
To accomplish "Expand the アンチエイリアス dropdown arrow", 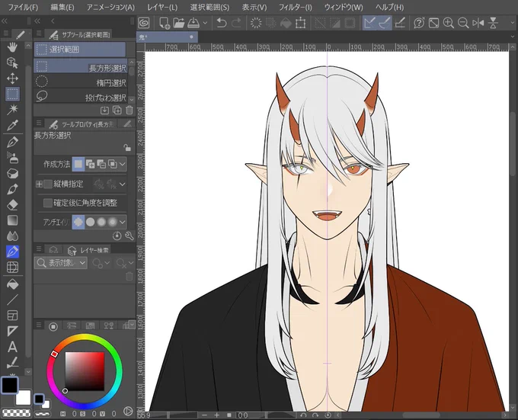I will click(x=122, y=222).
